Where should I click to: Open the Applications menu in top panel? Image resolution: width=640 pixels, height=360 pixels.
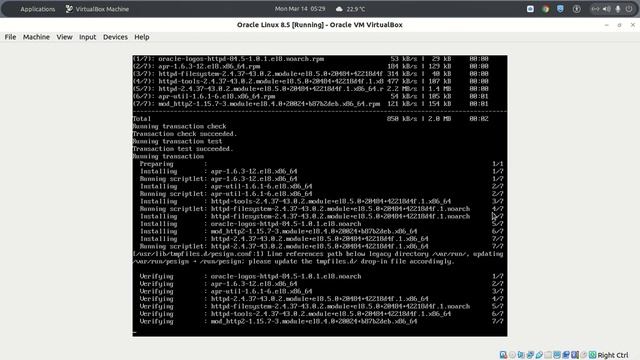pyautogui.click(x=38, y=9)
